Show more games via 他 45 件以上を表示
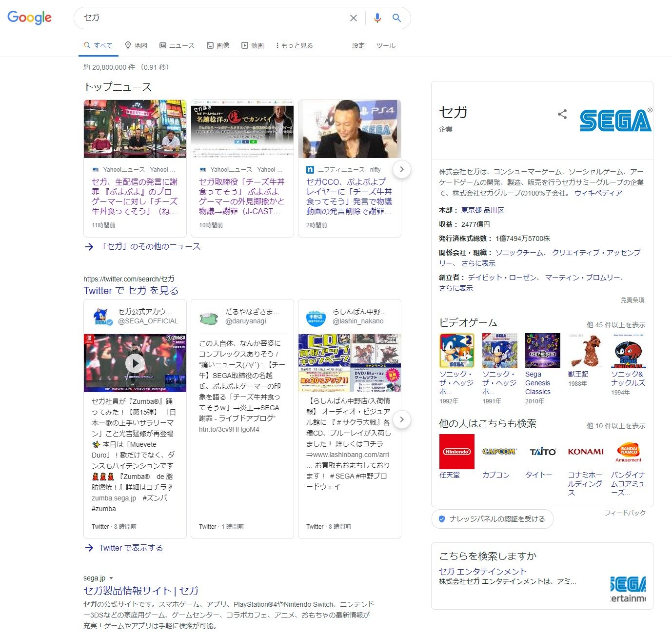The image size is (672, 637). click(x=616, y=325)
